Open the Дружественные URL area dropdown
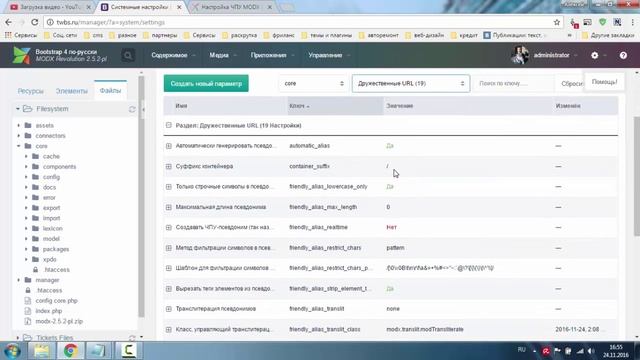640x360 pixels. pyautogui.click(x=411, y=83)
